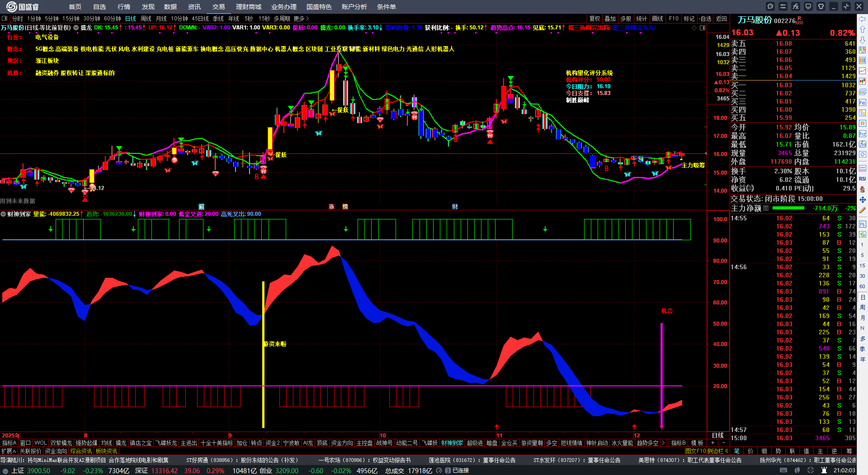Click the Fiz sidebar icon

click(x=863, y=134)
